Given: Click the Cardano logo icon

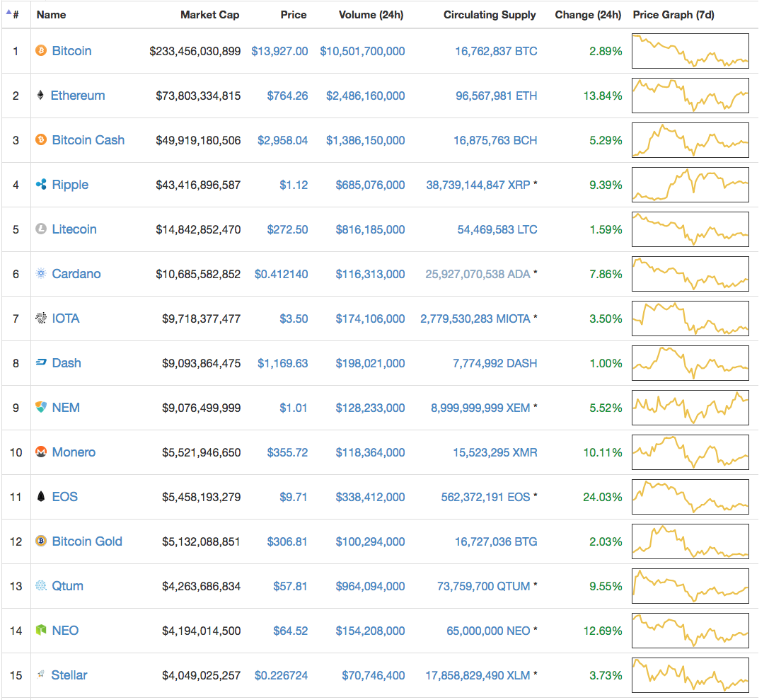Looking at the screenshot, I should (41, 274).
